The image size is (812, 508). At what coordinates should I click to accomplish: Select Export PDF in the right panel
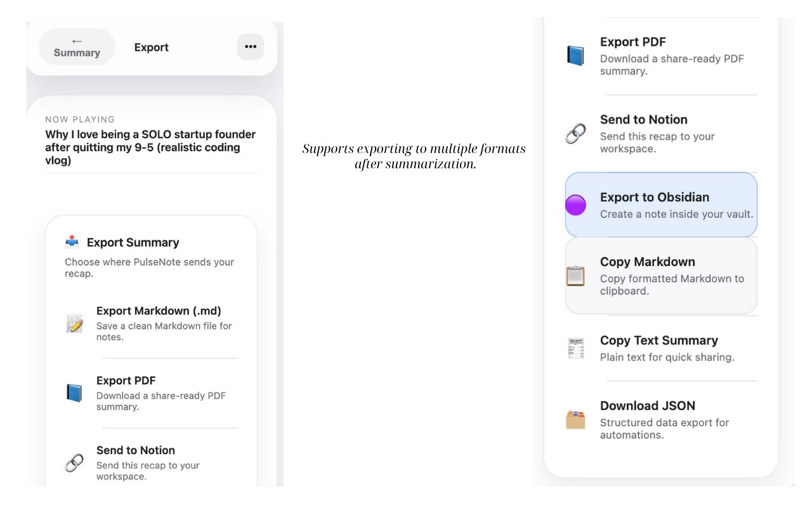click(x=661, y=56)
